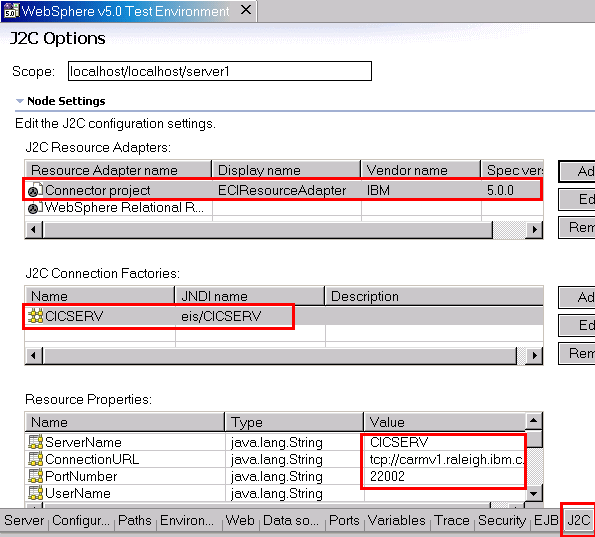Click the tcp://carmv1.raleigh.ibm.c... URL value

pos(446,459)
